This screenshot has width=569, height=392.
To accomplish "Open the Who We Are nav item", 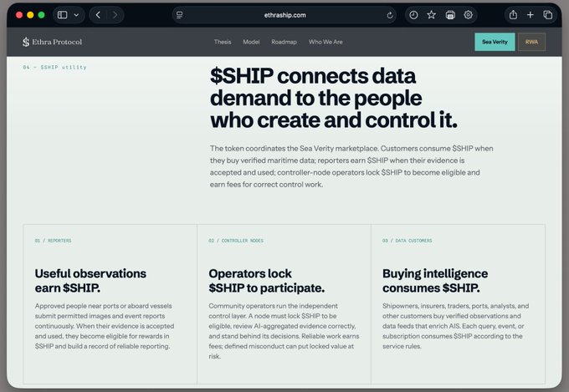I will [326, 42].
